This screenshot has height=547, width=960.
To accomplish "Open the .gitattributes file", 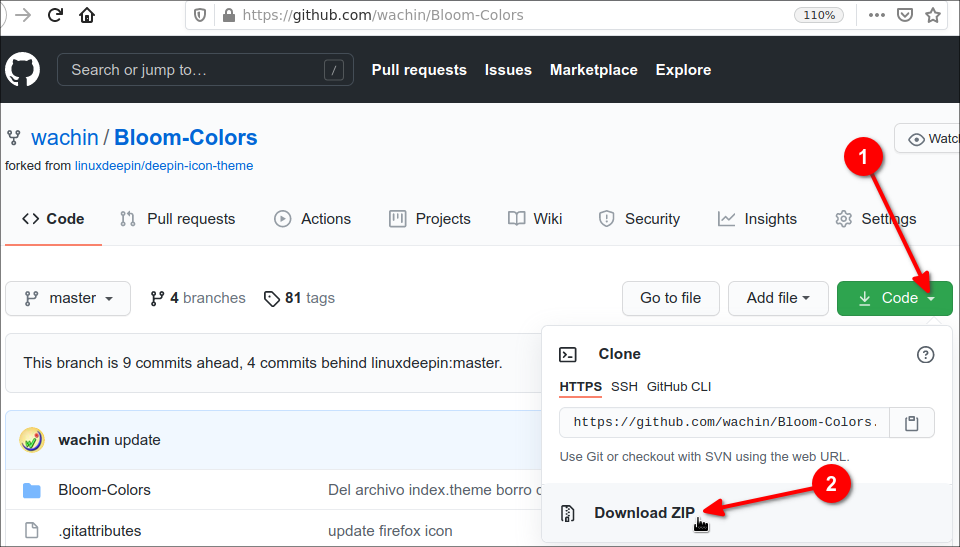I will (x=100, y=530).
